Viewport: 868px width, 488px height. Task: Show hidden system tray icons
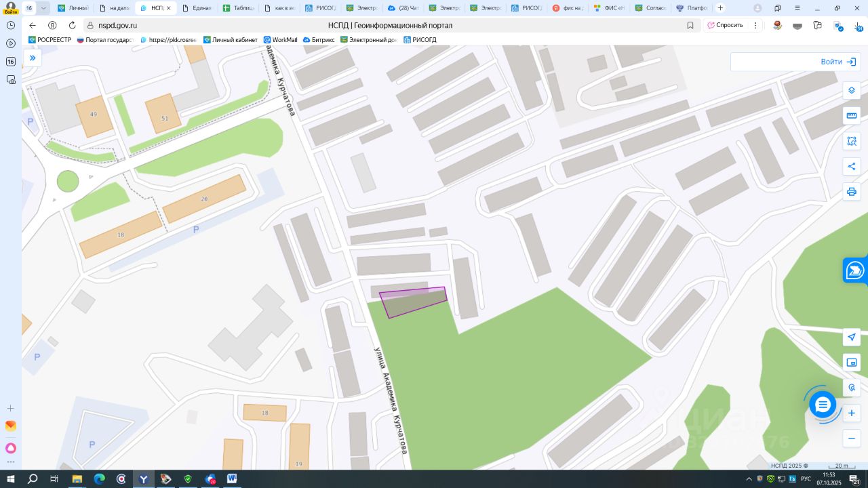click(749, 479)
